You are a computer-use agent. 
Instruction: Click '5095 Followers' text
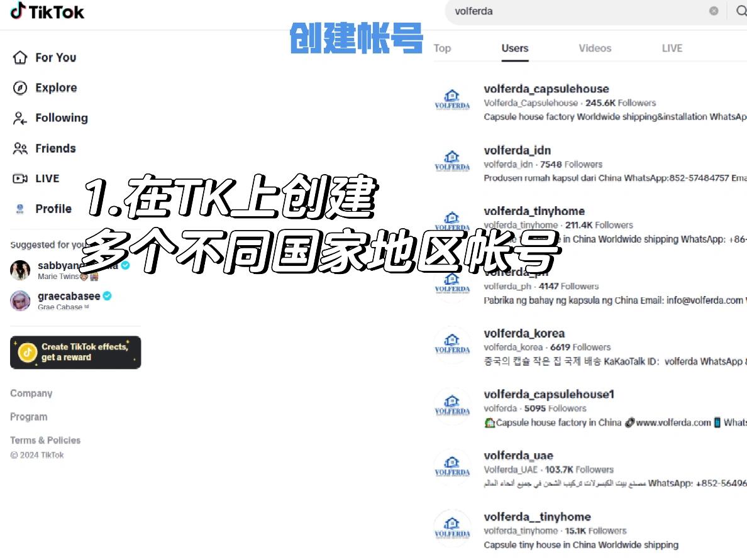click(555, 408)
